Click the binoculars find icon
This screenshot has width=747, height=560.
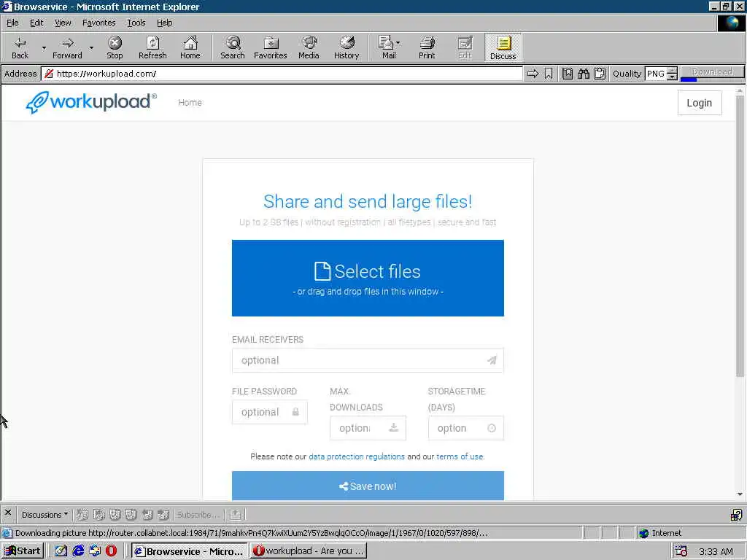click(x=584, y=74)
